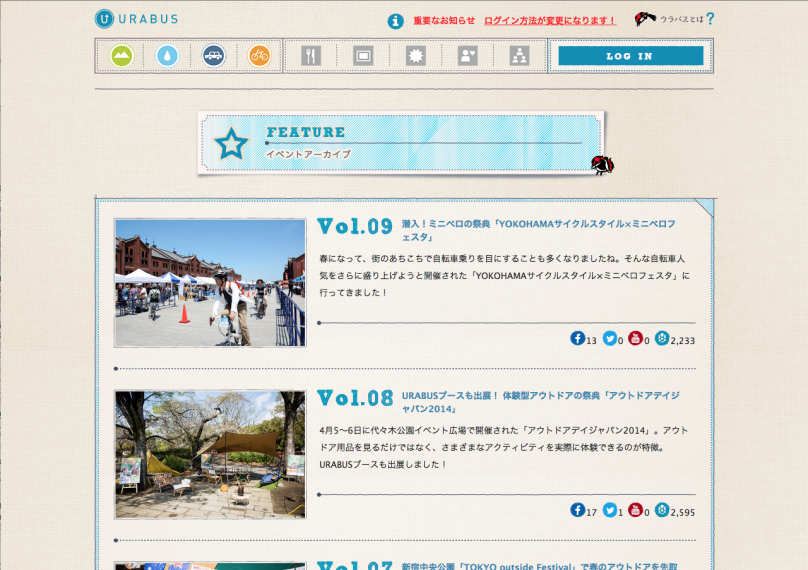
Task: Tweet the Vol.08 article
Action: [610, 510]
